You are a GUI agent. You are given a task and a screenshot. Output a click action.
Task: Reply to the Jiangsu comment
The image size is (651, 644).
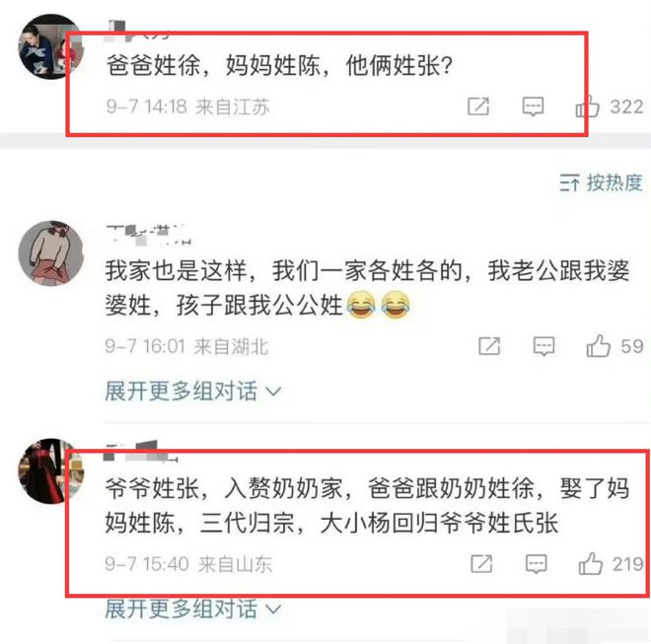tap(533, 107)
